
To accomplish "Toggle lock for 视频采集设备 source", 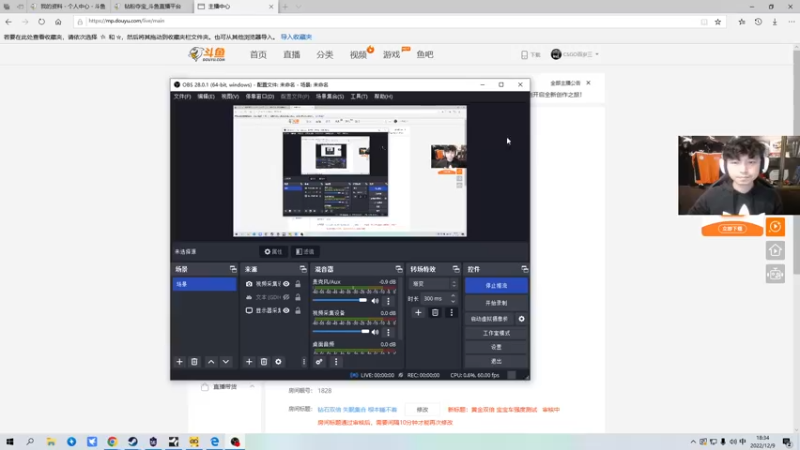I will pos(298,284).
